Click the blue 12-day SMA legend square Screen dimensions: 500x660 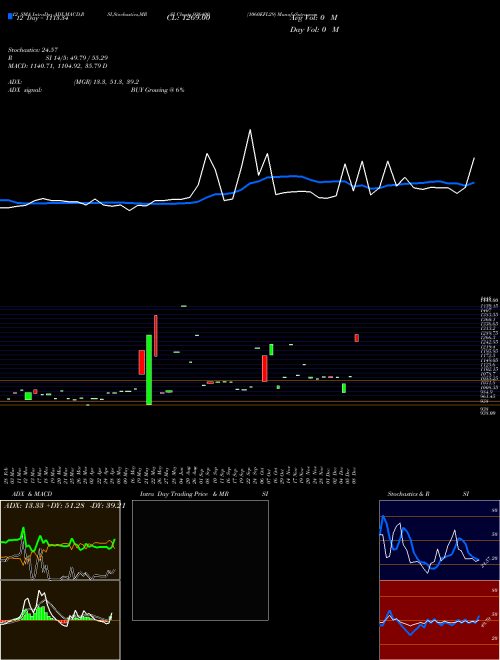point(11,16)
